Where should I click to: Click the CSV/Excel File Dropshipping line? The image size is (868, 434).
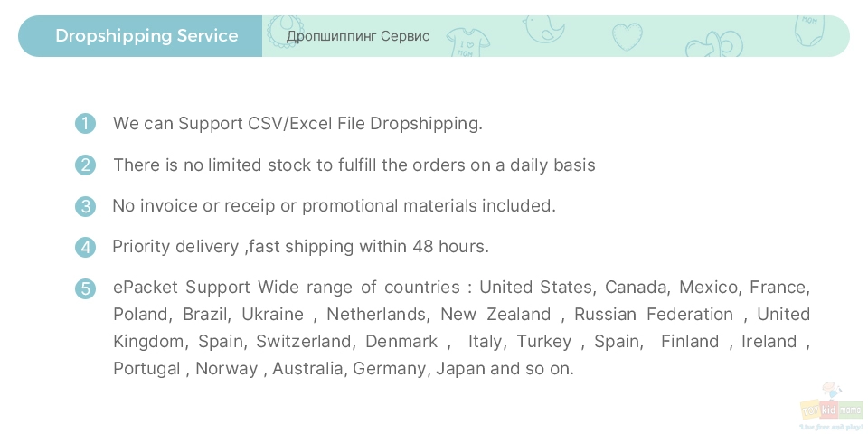pyautogui.click(x=297, y=124)
